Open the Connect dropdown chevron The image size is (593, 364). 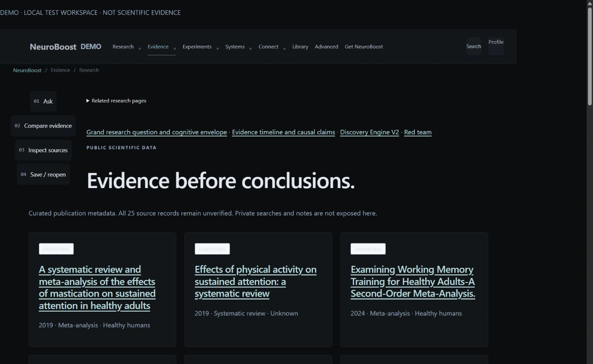tap(284, 49)
